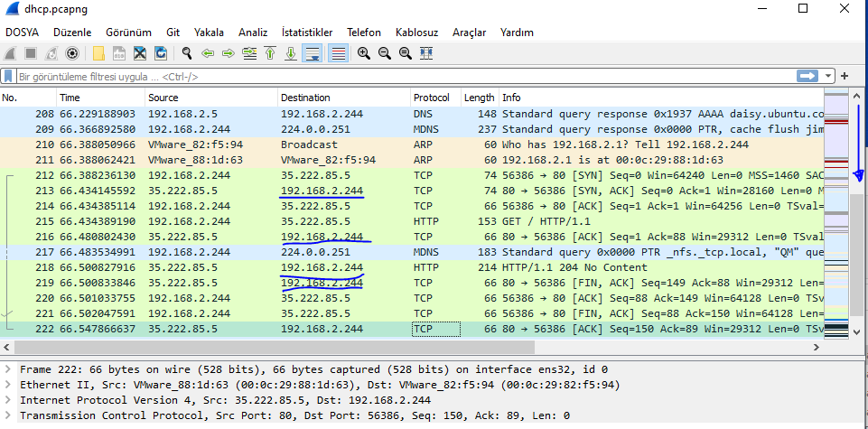Select packet 217 MDNS query row
This screenshot has height=429, width=868.
tap(412, 252)
